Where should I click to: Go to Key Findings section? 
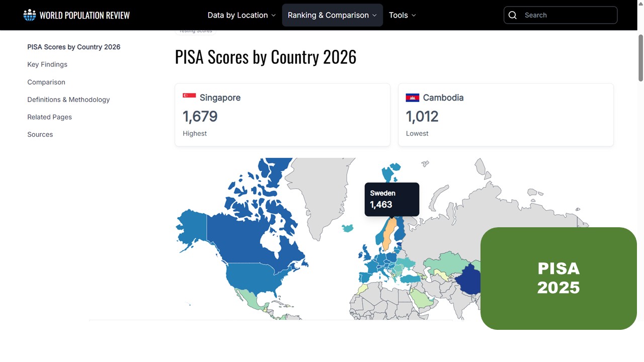tap(47, 64)
